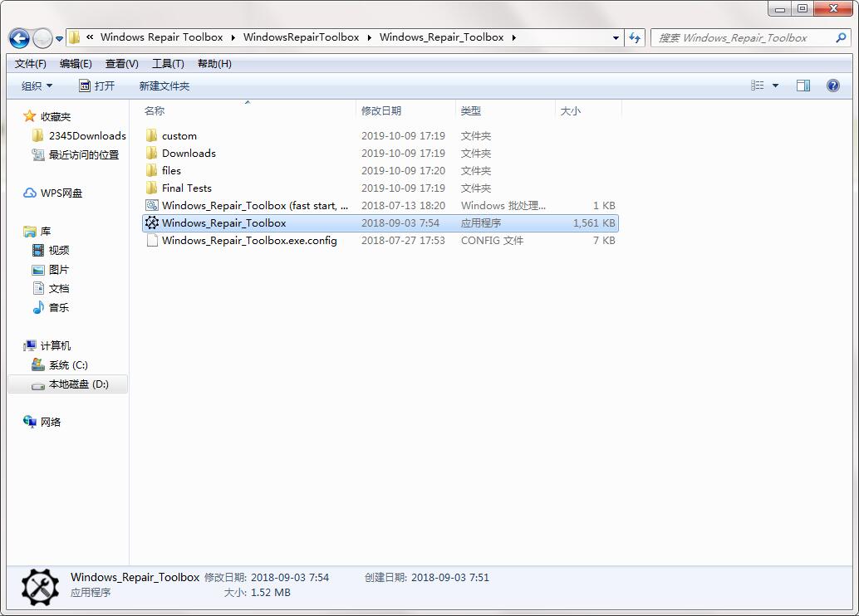Select 收藏夹 star icon in sidebar
The image size is (859, 616).
30,116
